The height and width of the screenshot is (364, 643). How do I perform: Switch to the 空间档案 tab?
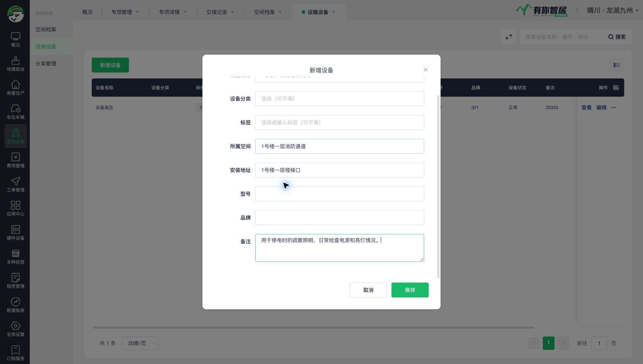264,12
